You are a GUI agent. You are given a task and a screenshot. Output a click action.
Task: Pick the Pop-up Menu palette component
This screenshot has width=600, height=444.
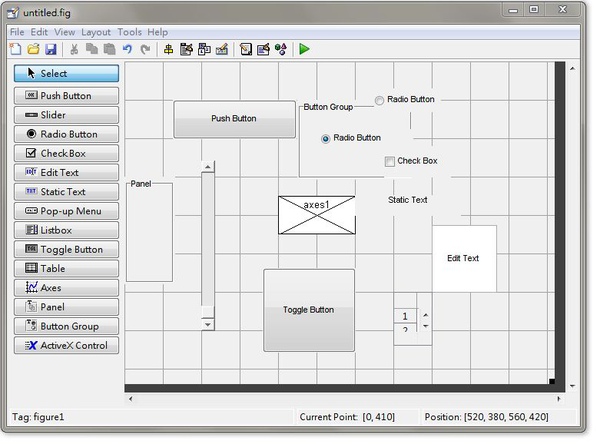click(67, 211)
